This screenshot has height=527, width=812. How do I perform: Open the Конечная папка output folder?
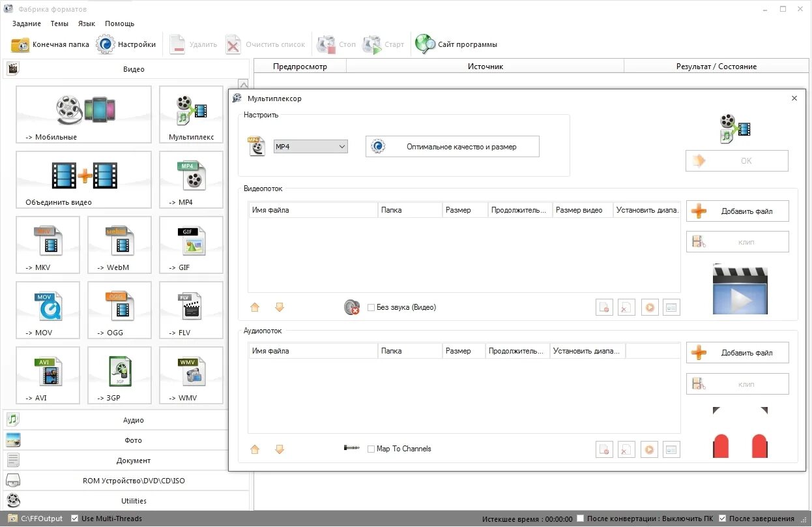50,44
